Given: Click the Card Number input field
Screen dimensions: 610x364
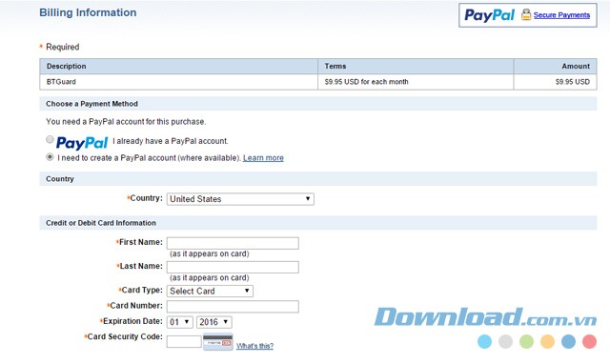Looking at the screenshot, I should pyautogui.click(x=233, y=307).
